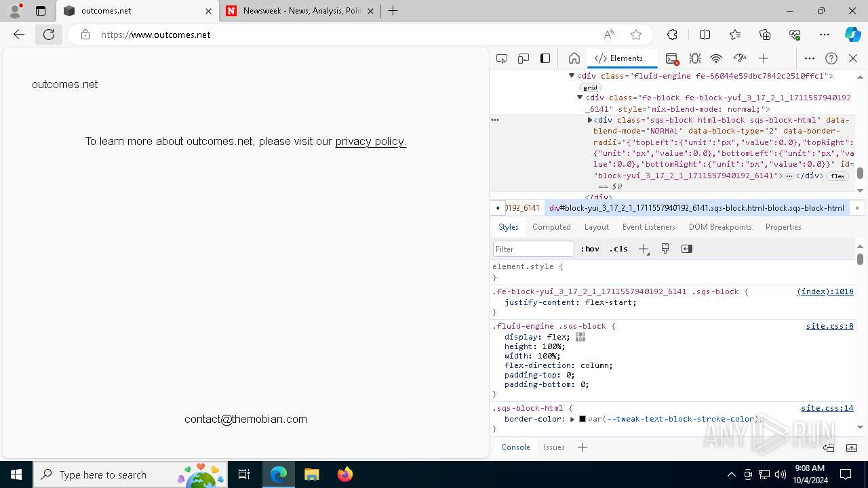The image size is (868, 488).
Task: Click the Read aloud icon in address bar
Action: pos(609,35)
